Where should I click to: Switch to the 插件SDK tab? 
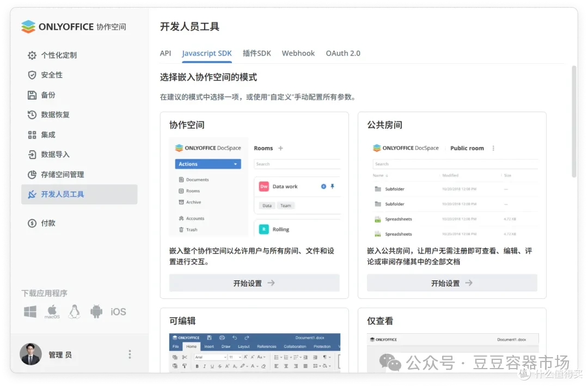point(257,53)
